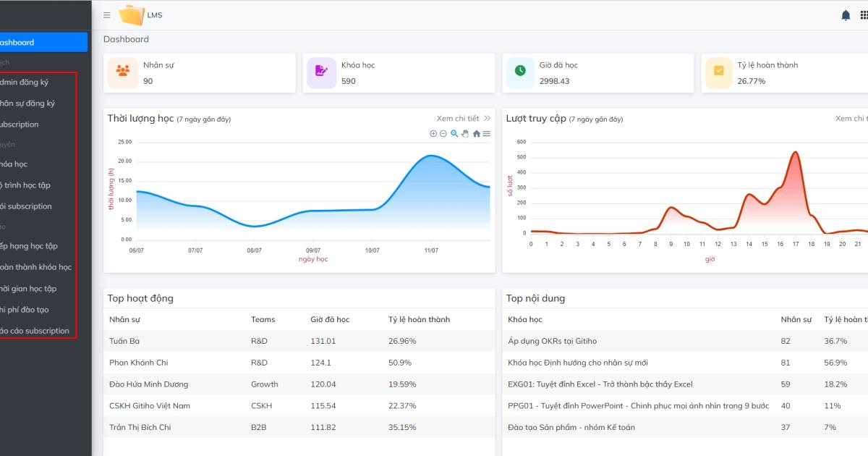
Task: Select Áp dụng OKRs tại Gitiho course row
Action: click(x=553, y=341)
